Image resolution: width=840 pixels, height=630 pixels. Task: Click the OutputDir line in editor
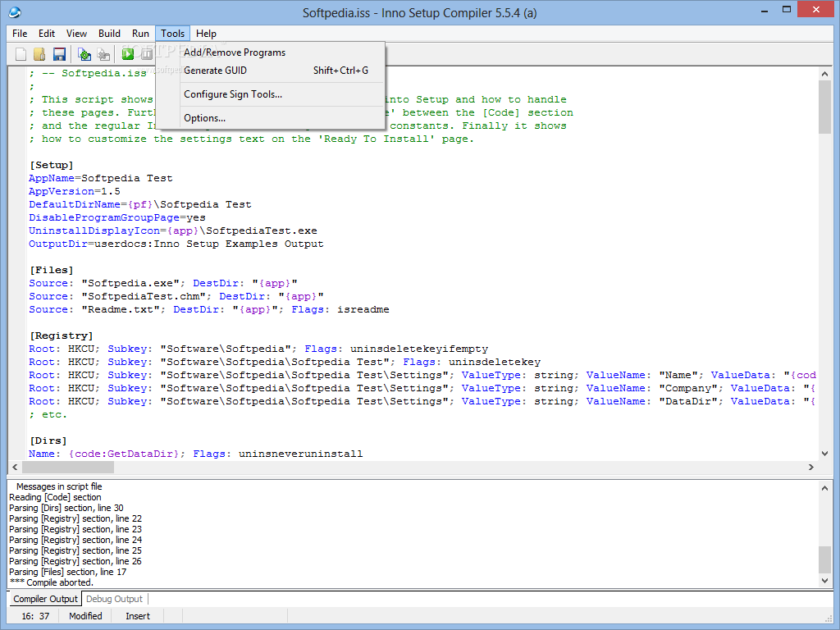176,244
